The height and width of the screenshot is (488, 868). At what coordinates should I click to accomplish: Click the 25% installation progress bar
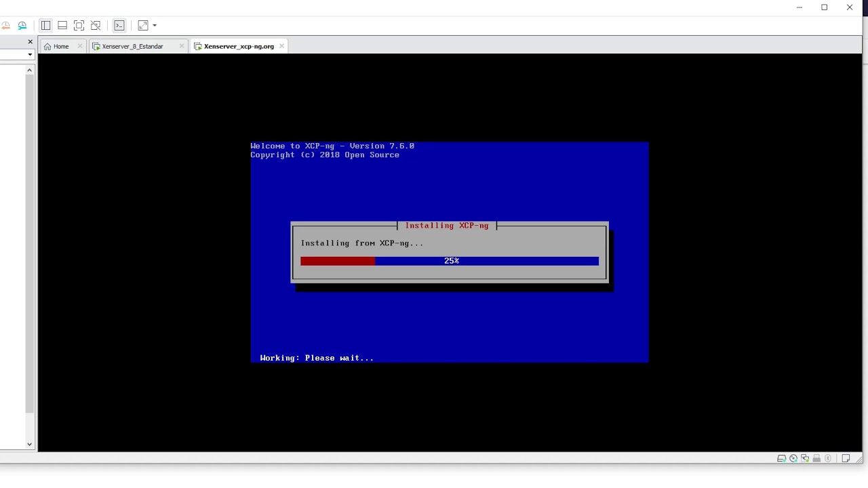450,261
